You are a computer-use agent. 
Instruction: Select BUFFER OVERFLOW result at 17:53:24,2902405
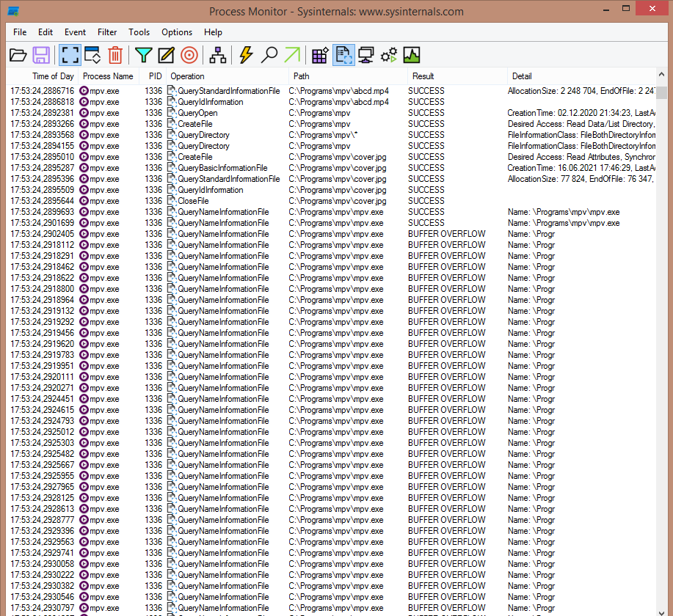click(x=447, y=234)
